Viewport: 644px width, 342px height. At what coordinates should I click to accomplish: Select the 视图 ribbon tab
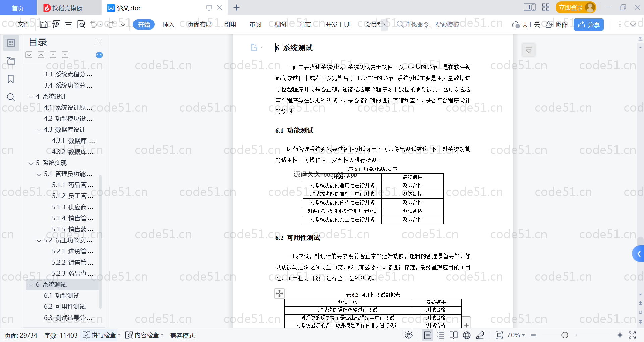pyautogui.click(x=280, y=24)
